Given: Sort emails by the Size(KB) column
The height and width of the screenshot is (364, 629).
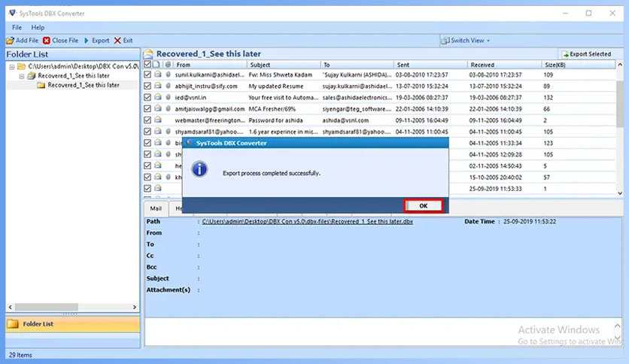Looking at the screenshot, I should click(578, 65).
